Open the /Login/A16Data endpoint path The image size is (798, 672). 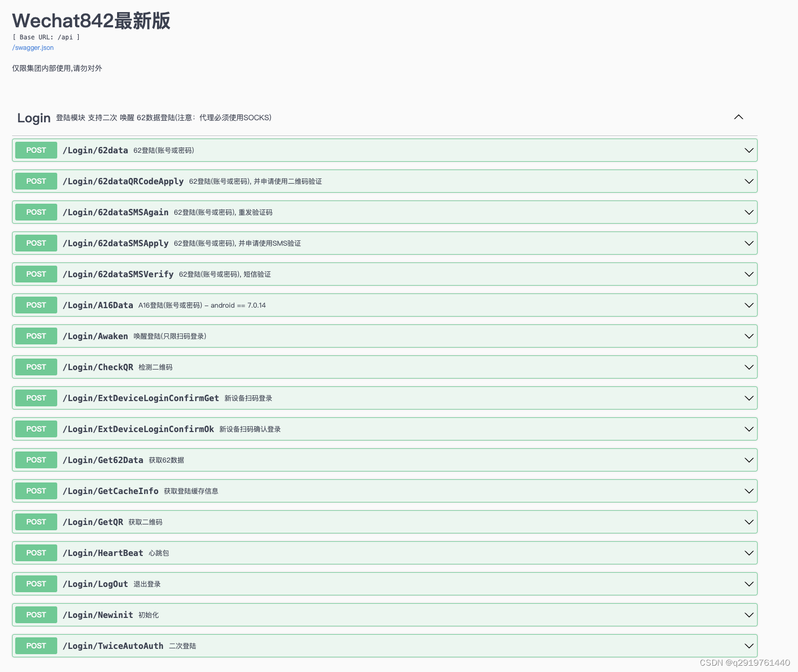(98, 305)
